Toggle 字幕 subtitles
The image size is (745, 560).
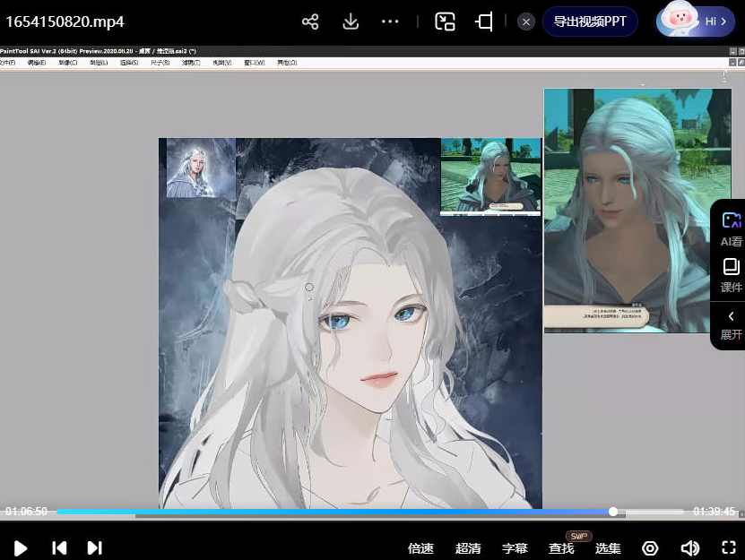(x=515, y=548)
